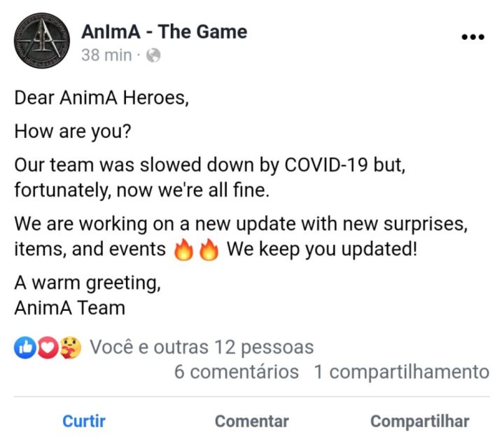
Task: View the 1 compartilhamento details
Action: point(402,372)
